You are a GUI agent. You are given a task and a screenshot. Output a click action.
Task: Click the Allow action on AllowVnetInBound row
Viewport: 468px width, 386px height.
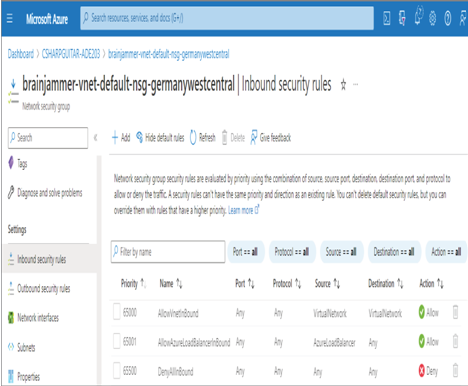click(429, 312)
